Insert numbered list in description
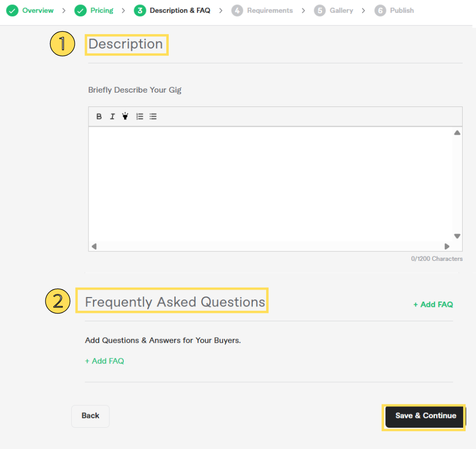476x449 pixels. 140,116
